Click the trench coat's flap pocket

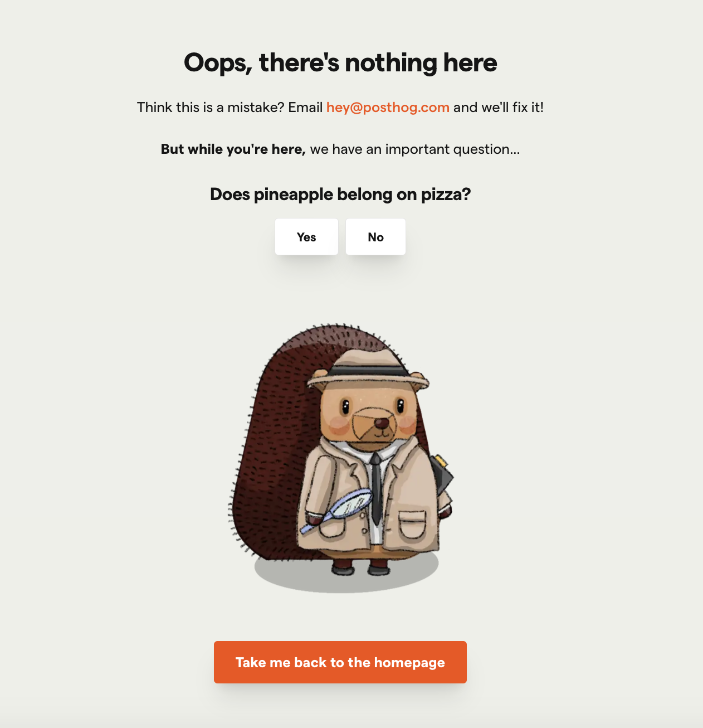tap(413, 525)
